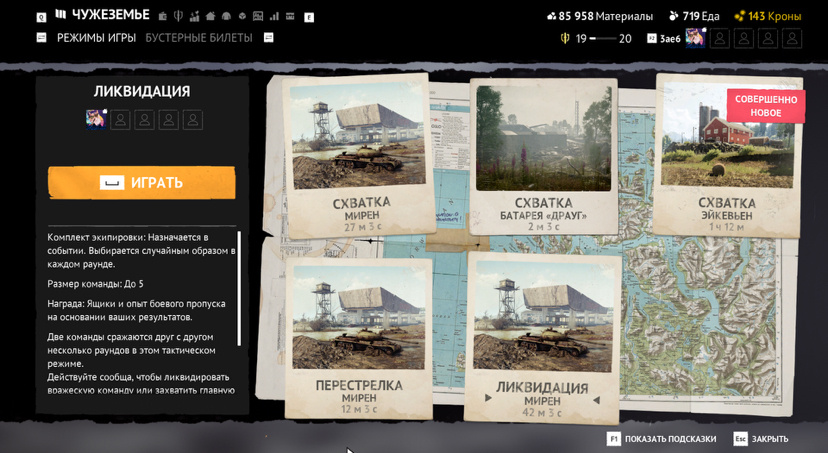
Task: Open the map icon beside ЧУЖЕЗЕМЬЕ
Action: pyautogui.click(x=61, y=14)
